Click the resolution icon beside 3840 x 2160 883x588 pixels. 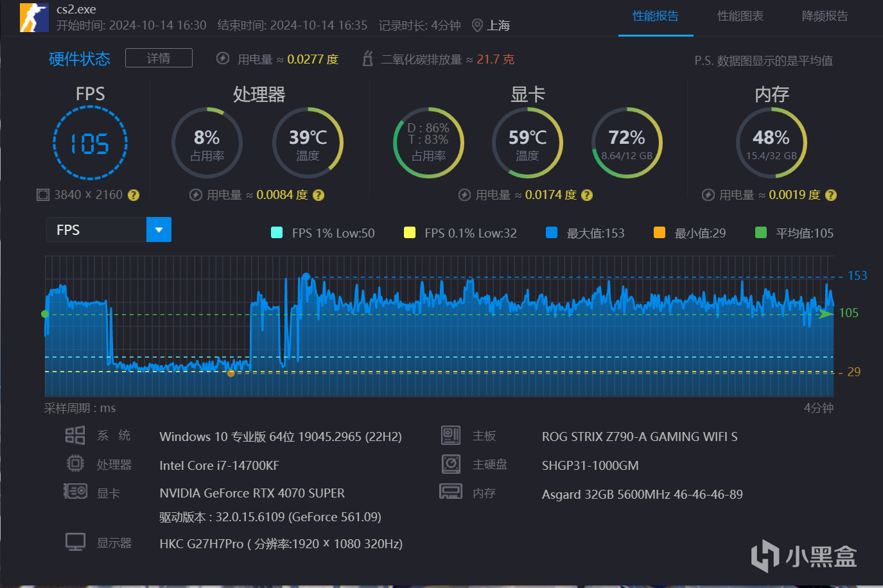pyautogui.click(x=43, y=195)
